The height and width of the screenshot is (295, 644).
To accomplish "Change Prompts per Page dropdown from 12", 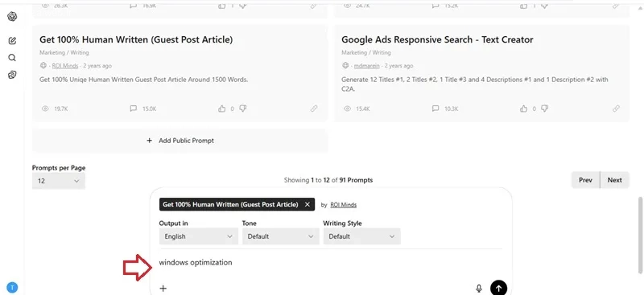I will click(x=58, y=181).
